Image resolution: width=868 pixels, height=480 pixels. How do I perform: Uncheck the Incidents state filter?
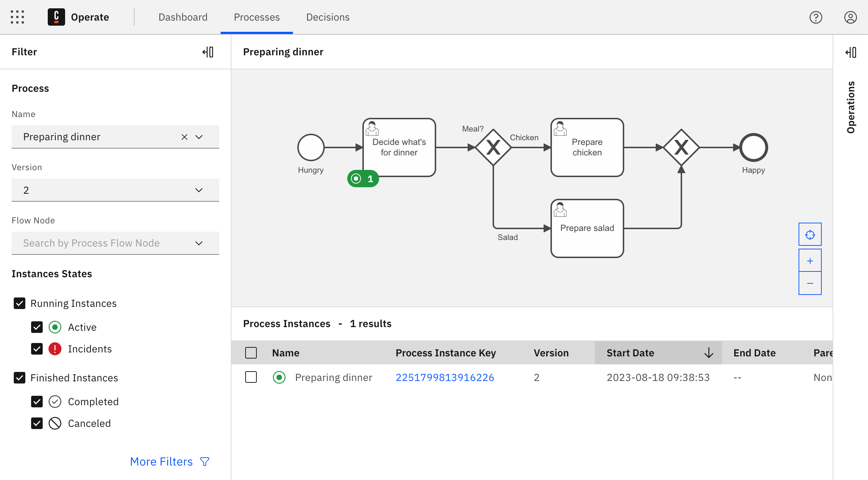coord(37,349)
